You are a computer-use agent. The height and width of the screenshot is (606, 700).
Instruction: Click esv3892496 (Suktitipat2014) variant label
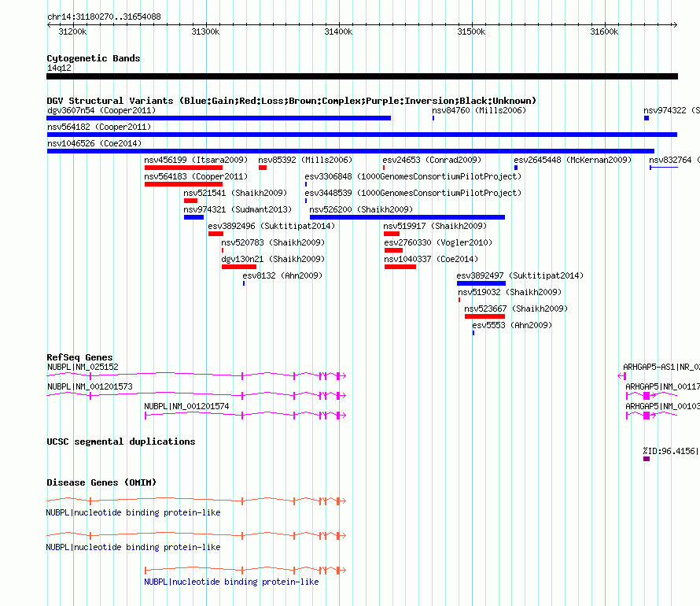pyautogui.click(x=271, y=226)
